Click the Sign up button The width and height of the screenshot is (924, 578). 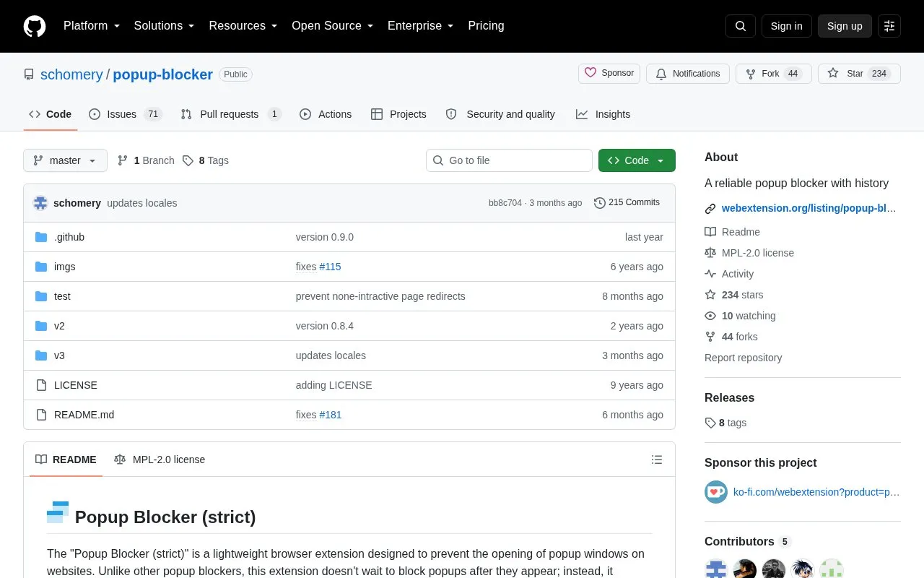tap(845, 26)
